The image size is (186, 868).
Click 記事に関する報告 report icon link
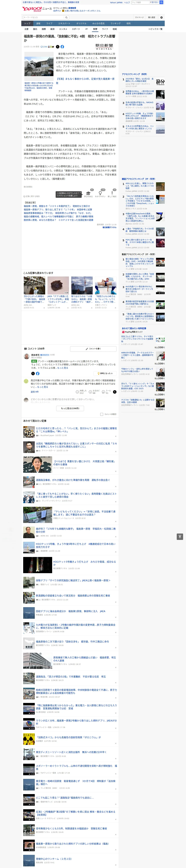pyautogui.click(x=32, y=196)
